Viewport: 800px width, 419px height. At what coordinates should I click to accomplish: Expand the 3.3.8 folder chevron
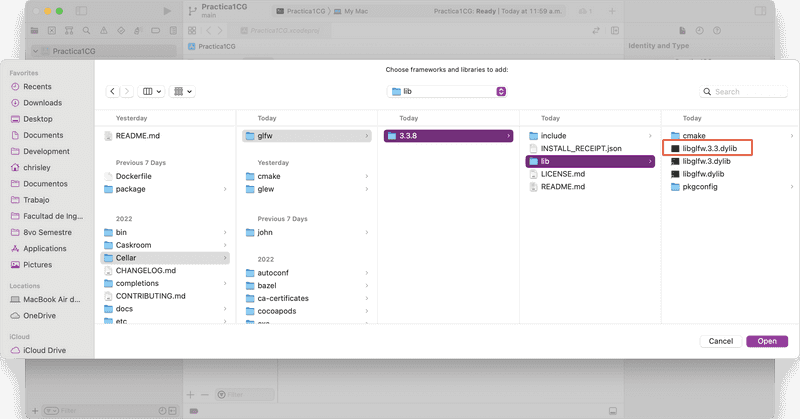[x=508, y=136]
